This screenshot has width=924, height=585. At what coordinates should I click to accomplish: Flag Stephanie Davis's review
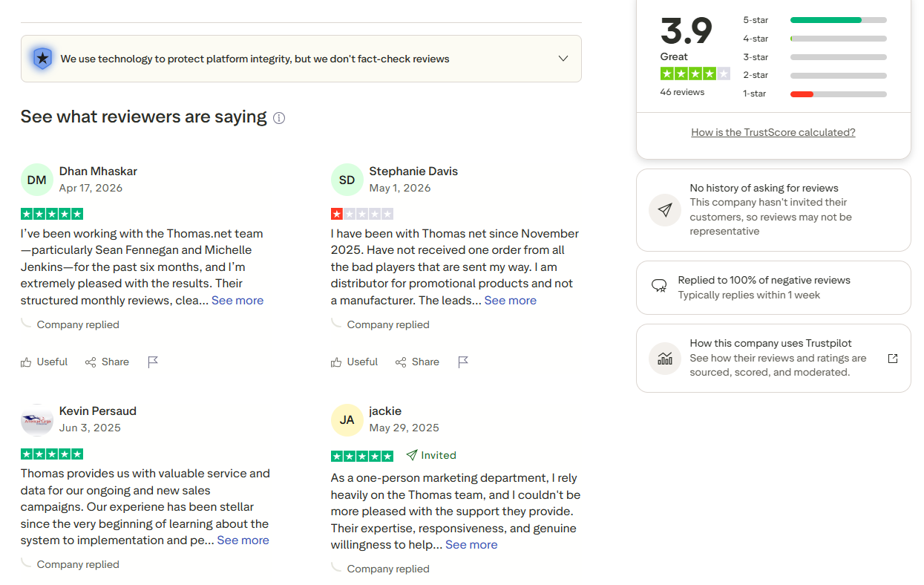tap(463, 362)
